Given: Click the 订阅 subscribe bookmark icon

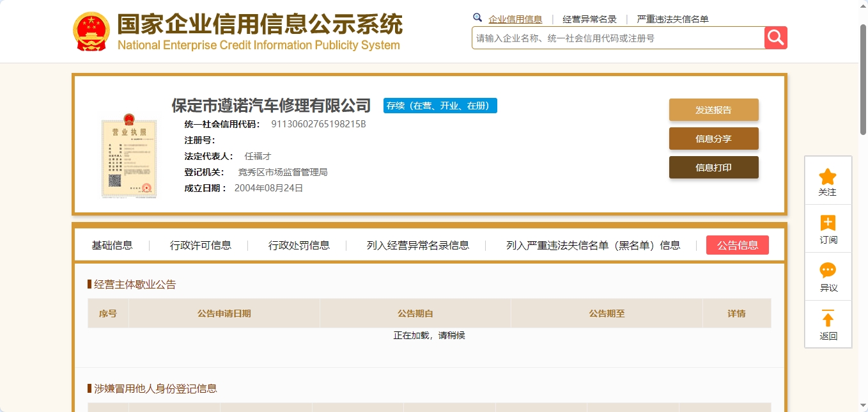Looking at the screenshot, I should point(828,223).
